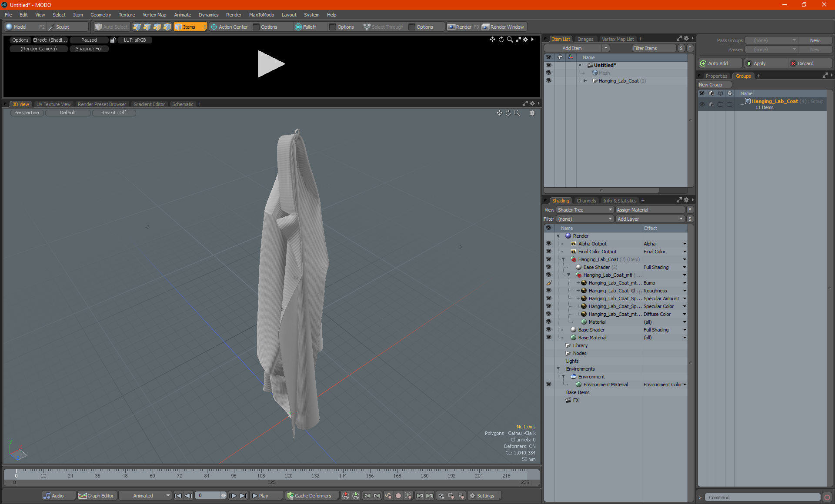
Task: Expand the Hanging_Lab_Coat item tree
Action: pos(585,81)
